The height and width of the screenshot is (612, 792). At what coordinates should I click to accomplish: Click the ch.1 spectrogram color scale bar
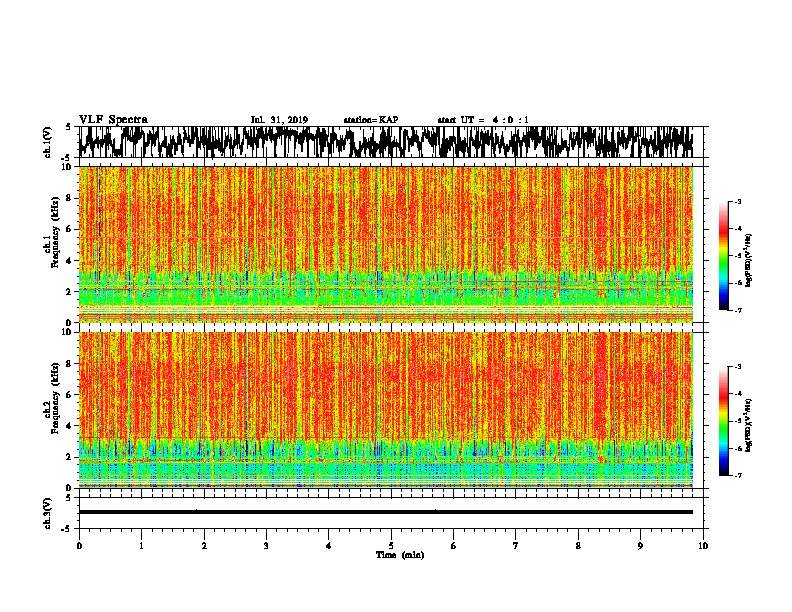point(724,256)
